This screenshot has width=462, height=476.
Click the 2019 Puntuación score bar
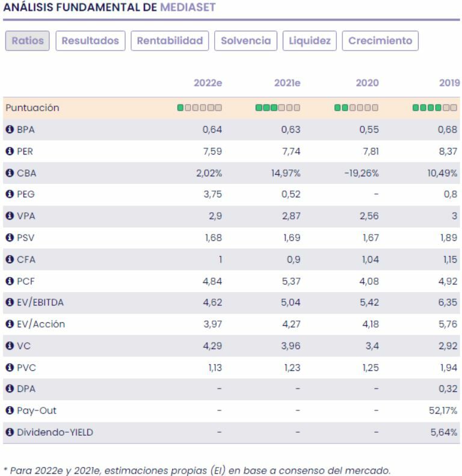[x=435, y=108]
